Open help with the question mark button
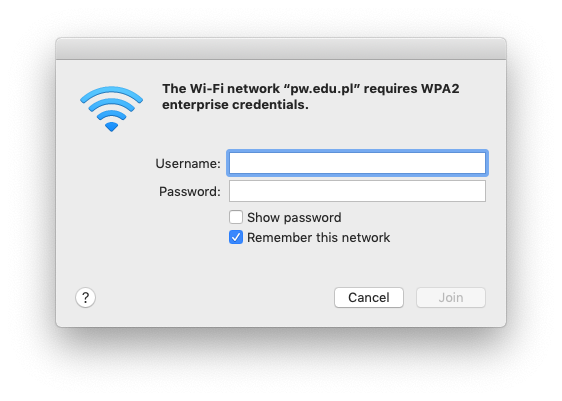 click(x=85, y=297)
